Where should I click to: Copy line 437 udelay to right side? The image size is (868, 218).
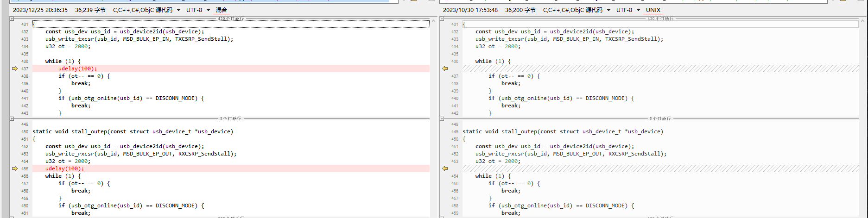15,69
